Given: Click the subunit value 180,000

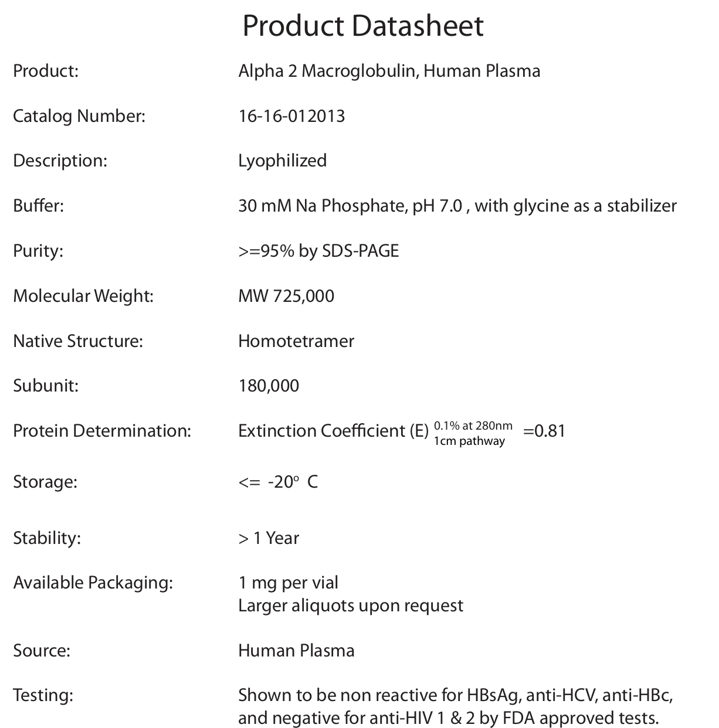Looking at the screenshot, I should 269,386.
